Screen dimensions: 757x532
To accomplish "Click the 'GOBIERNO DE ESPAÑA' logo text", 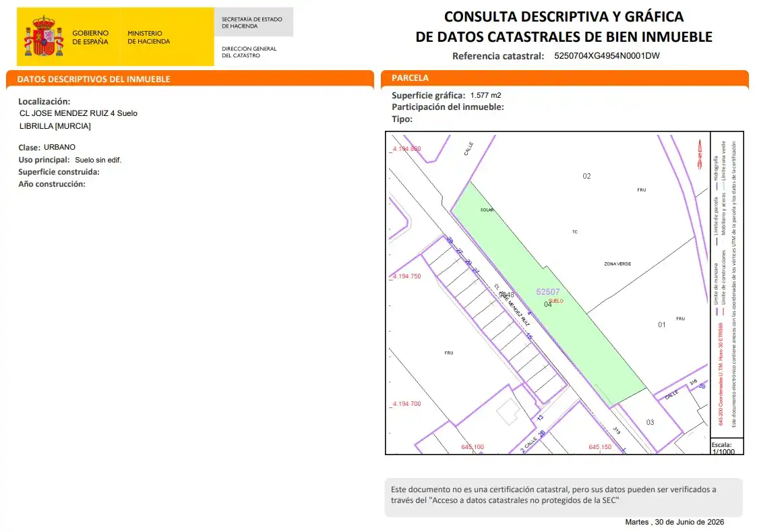I will [x=90, y=37].
